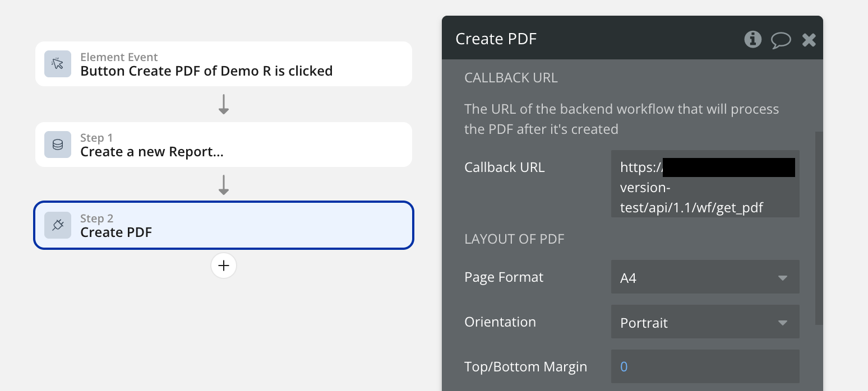The image size is (868, 391).
Task: Click the plug icon on Step 2
Action: click(x=58, y=225)
